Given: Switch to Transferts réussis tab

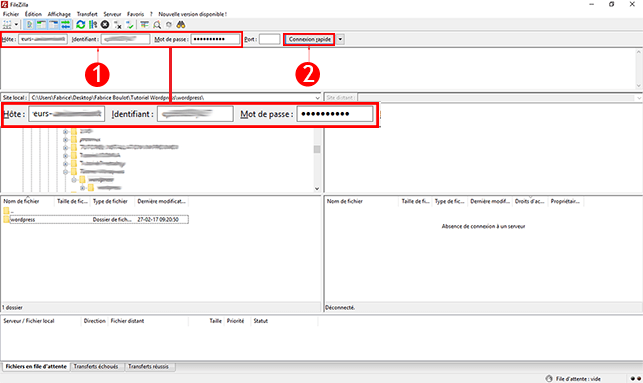Looking at the screenshot, I should coord(148,367).
